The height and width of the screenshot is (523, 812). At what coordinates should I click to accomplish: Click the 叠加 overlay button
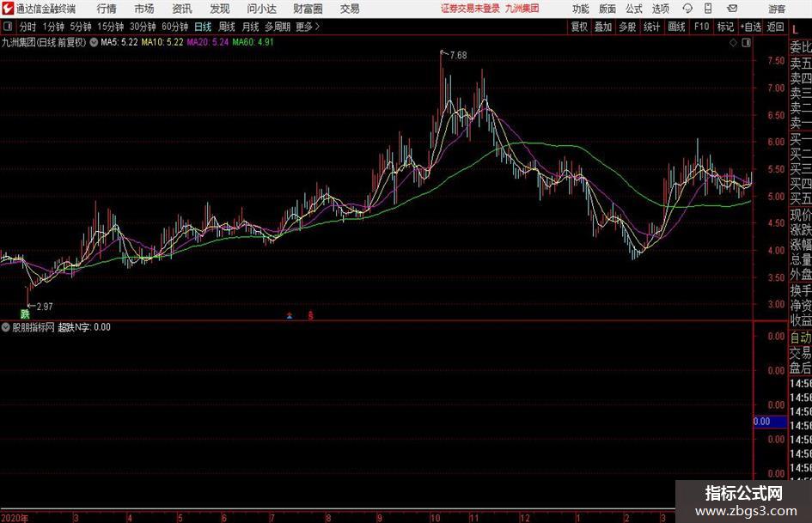[x=603, y=27]
